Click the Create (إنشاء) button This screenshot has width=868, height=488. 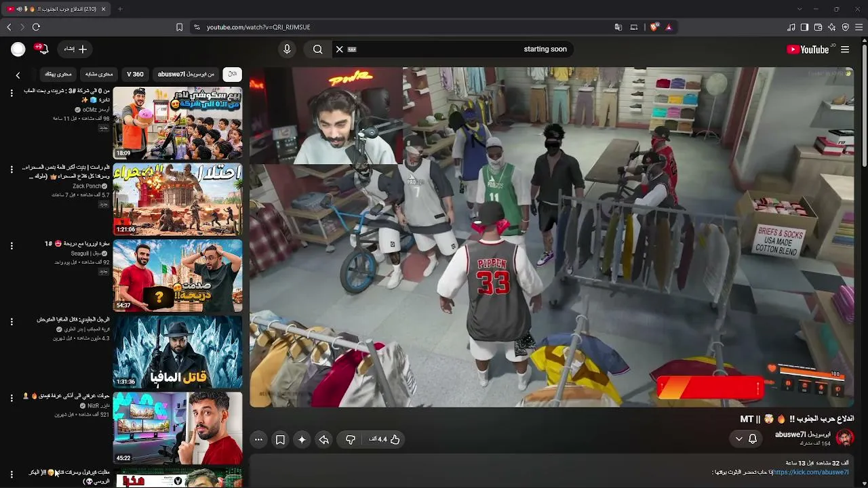coord(75,49)
